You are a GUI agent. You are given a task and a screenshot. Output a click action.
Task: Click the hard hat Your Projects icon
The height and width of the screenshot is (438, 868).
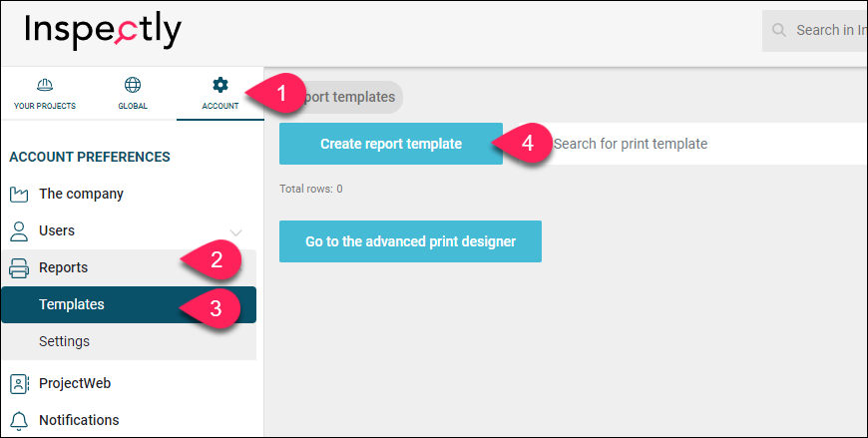[44, 85]
